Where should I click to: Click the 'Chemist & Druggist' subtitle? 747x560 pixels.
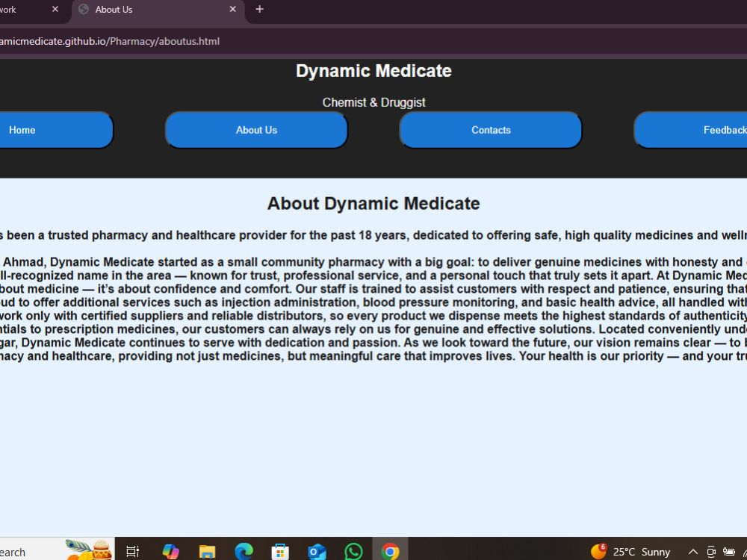point(373,102)
